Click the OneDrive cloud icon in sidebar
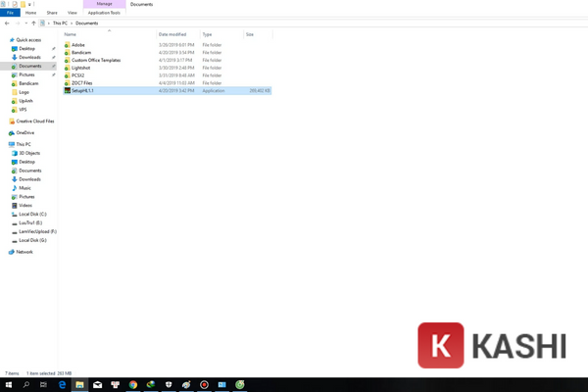 [x=11, y=132]
